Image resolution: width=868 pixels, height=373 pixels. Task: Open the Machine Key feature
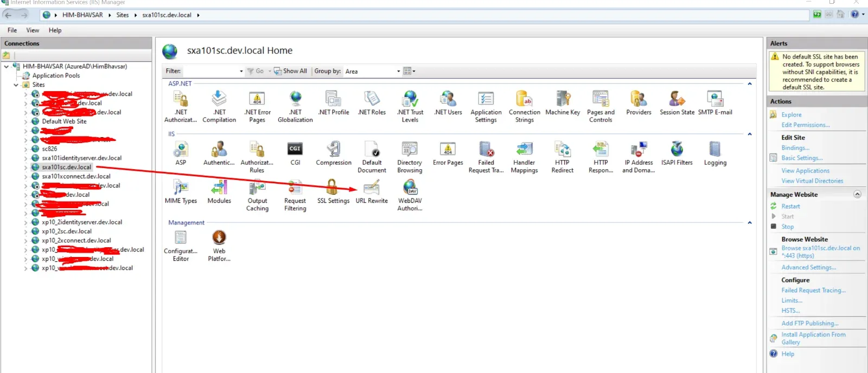tap(563, 103)
